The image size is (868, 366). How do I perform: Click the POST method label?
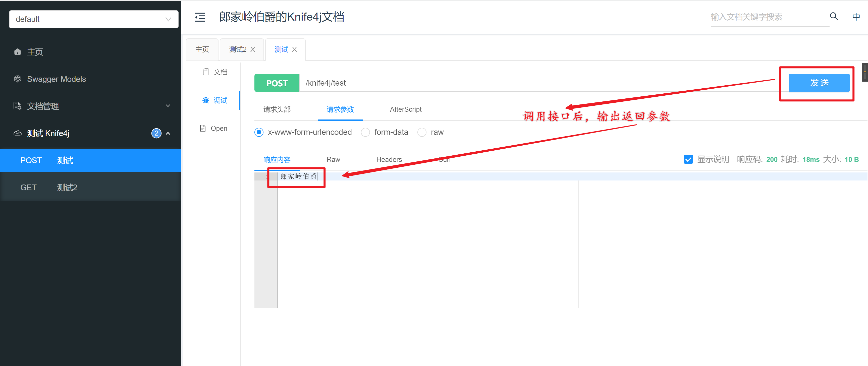pyautogui.click(x=277, y=83)
